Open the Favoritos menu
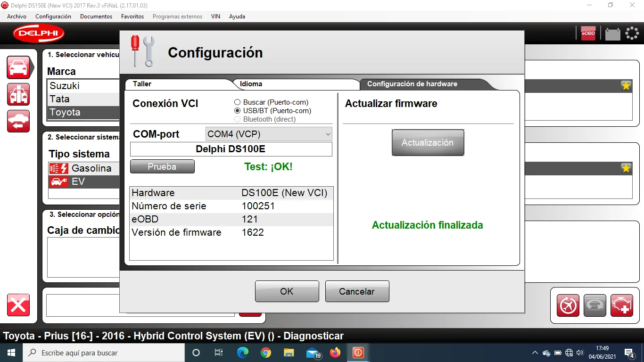 click(132, 16)
